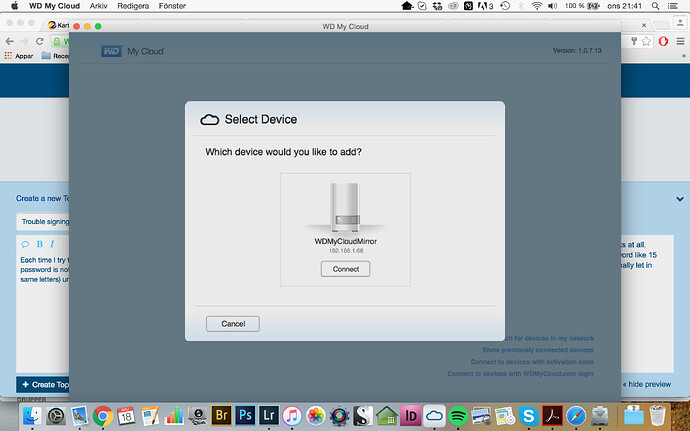Launch Adobe Bridge from the Dock
The image size is (690, 431).
[222, 415]
